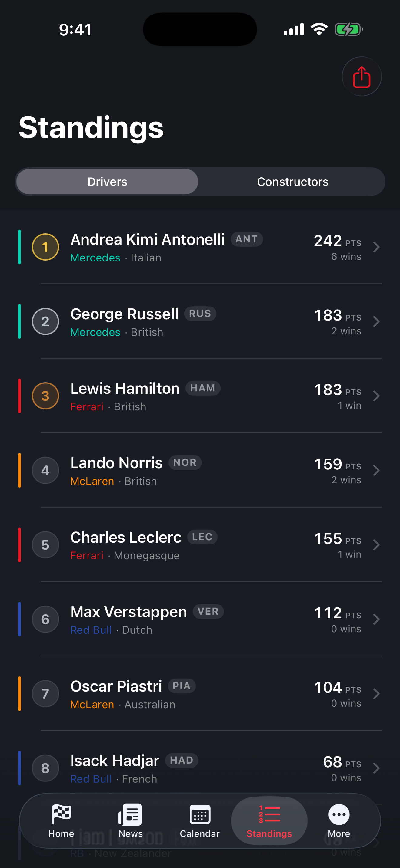The image size is (400, 868).
Task: Open Isack Hadjar row chevron
Action: point(376,768)
